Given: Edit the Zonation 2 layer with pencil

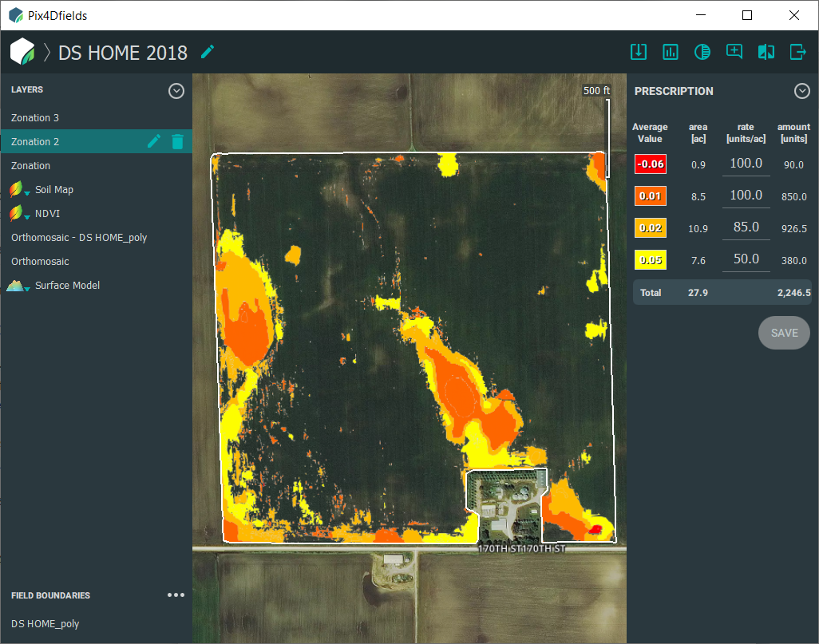Looking at the screenshot, I should (153, 141).
